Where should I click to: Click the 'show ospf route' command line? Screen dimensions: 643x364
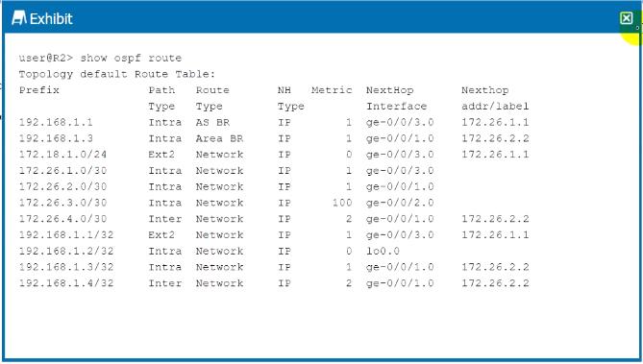(100, 58)
